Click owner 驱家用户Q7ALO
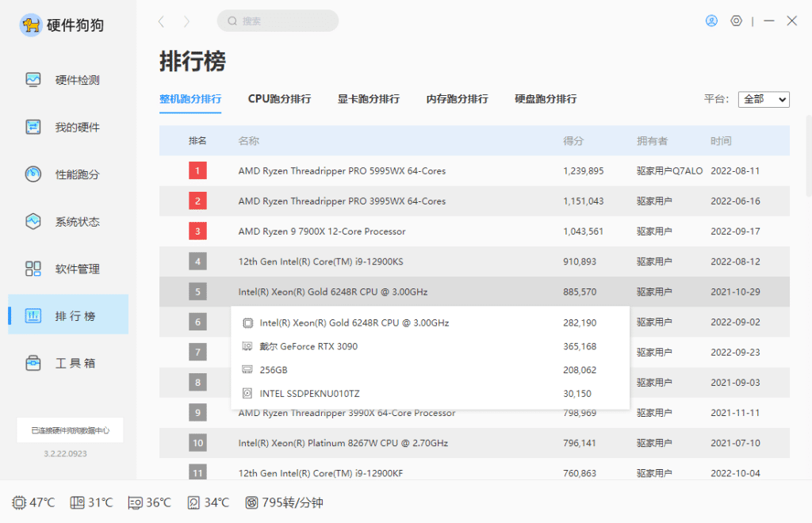This screenshot has width=812, height=523. pos(669,170)
